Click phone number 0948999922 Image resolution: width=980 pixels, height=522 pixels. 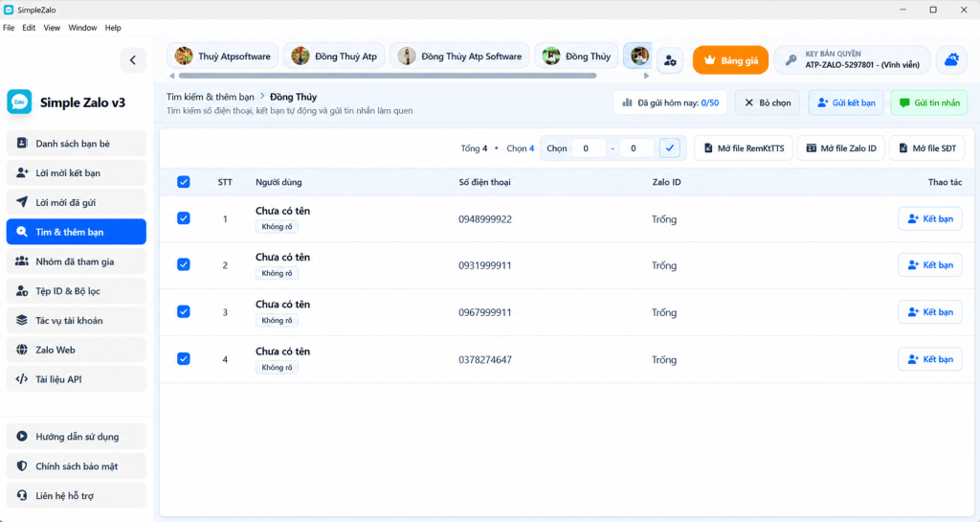[x=485, y=219]
